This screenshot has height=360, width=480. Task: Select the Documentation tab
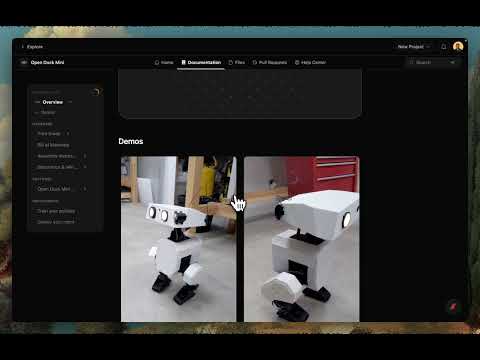[201, 62]
